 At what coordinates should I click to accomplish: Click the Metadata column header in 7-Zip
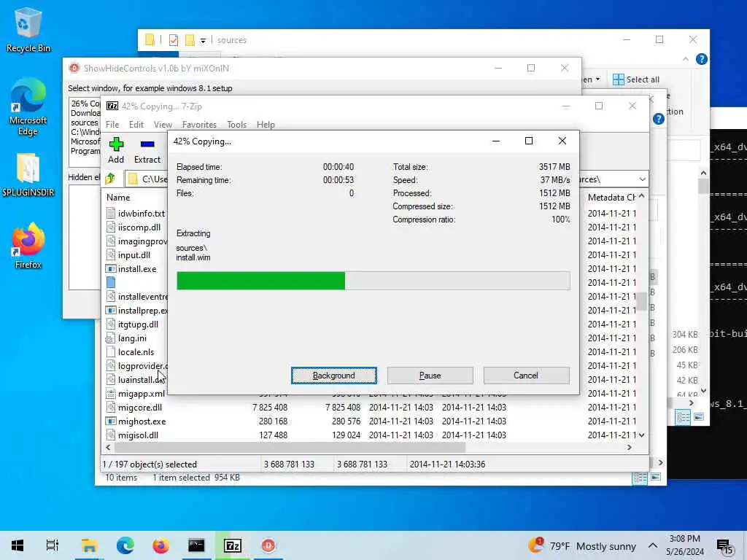pos(611,198)
